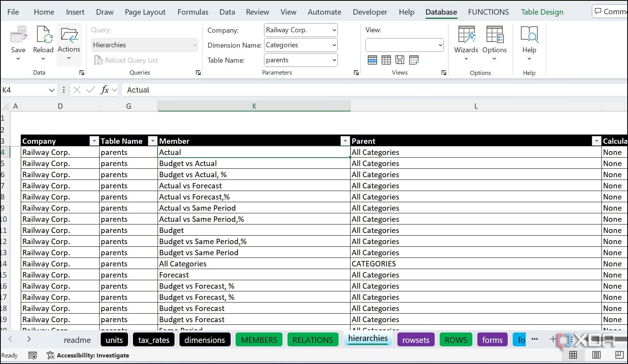Switch to the Developer ribbon tab
The height and width of the screenshot is (364, 628).
coord(370,12)
